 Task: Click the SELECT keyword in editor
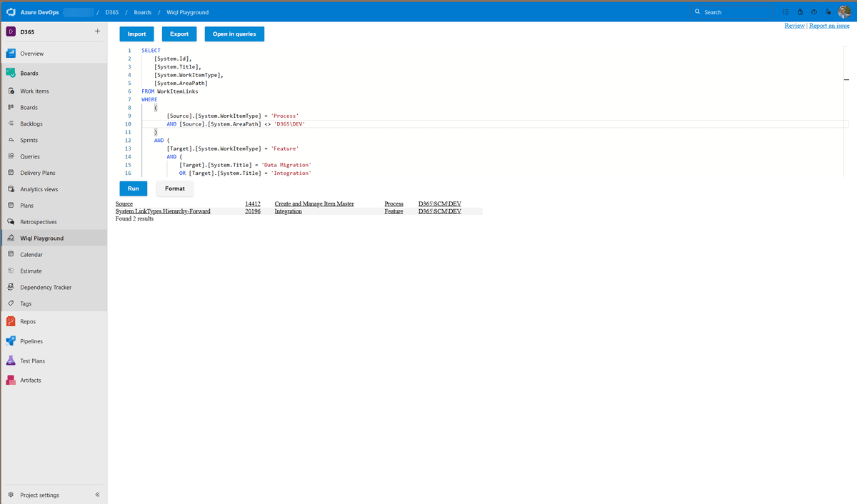coord(151,51)
